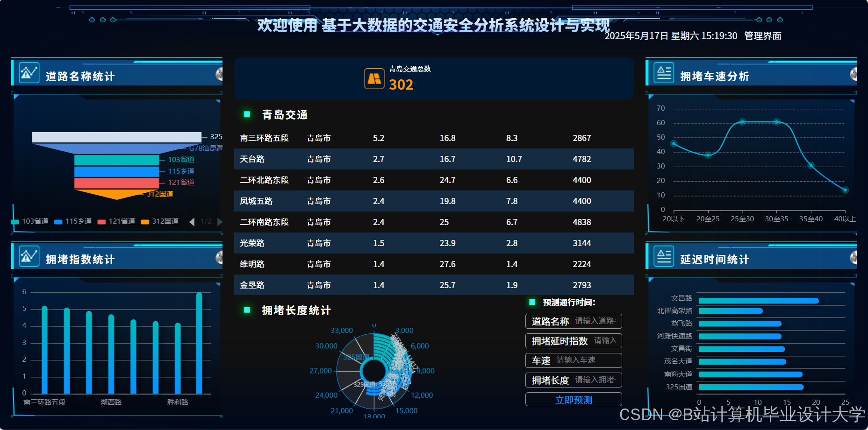Screen dimensions: 868x430
Task: Click the 拥堵车速分析 panel header icon
Action: (x=663, y=73)
